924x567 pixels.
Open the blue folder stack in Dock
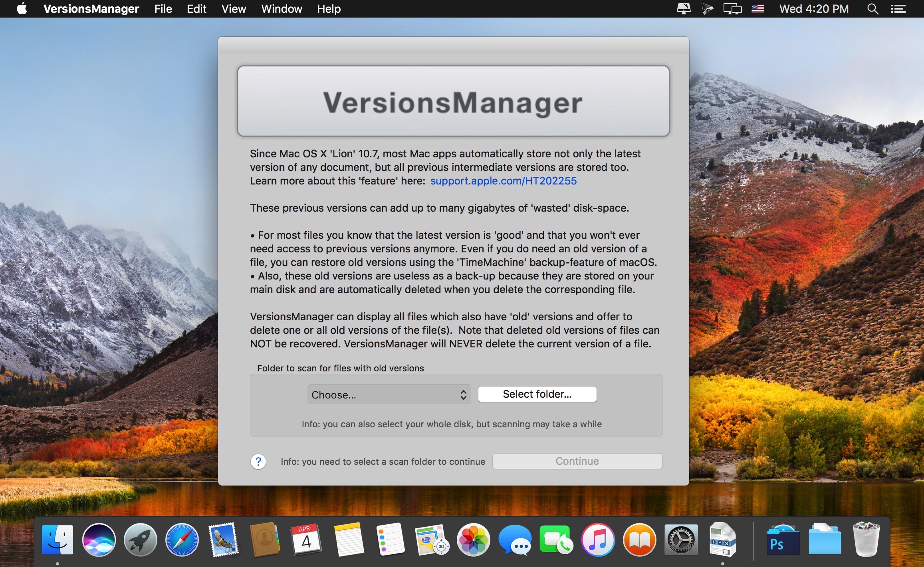coord(825,540)
